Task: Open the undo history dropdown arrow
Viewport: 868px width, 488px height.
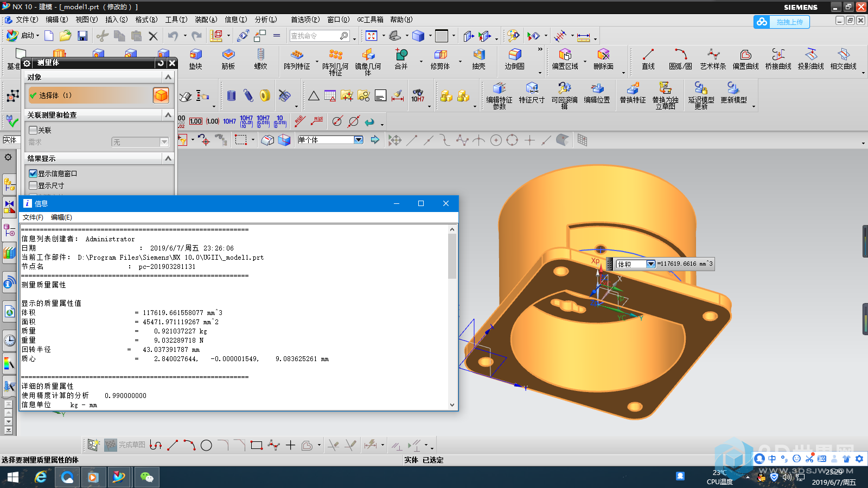Action: (185, 36)
